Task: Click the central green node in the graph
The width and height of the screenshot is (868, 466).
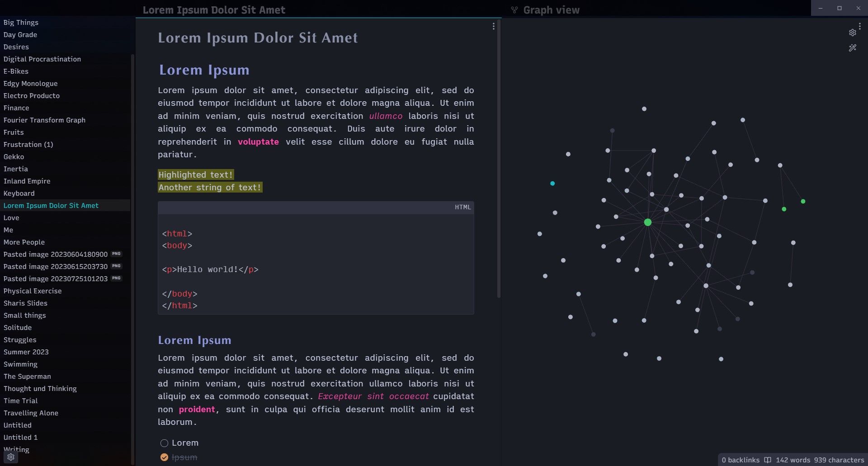Action: [648, 222]
